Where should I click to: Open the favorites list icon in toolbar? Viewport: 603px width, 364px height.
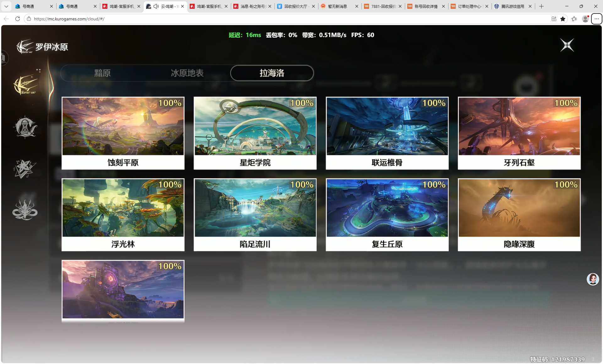tap(574, 19)
